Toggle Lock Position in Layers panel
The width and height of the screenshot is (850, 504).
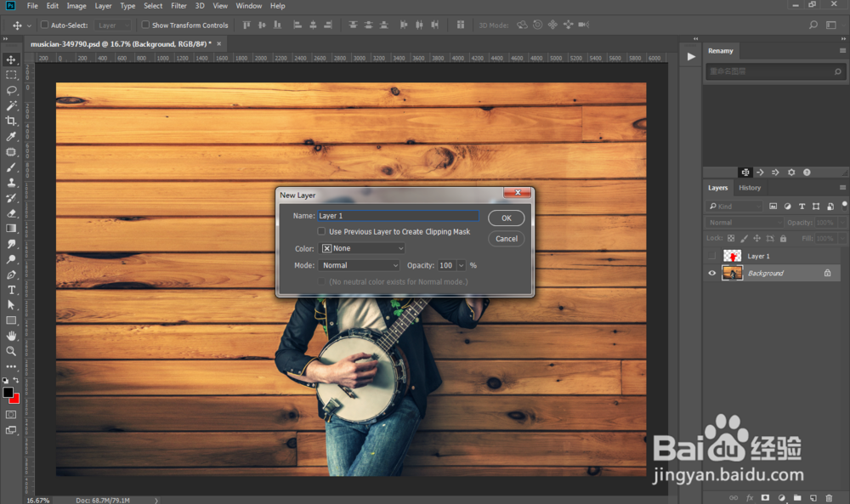click(756, 239)
